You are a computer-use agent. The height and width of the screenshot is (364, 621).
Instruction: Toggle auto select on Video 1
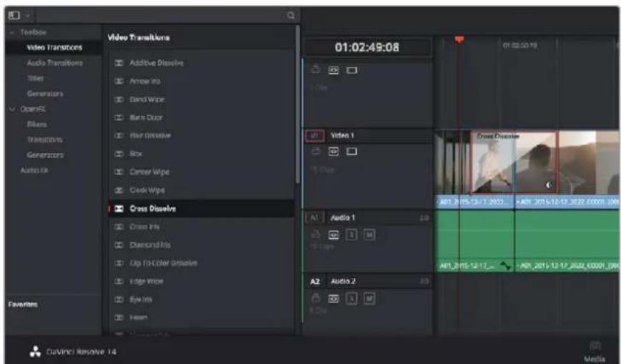[x=333, y=152]
